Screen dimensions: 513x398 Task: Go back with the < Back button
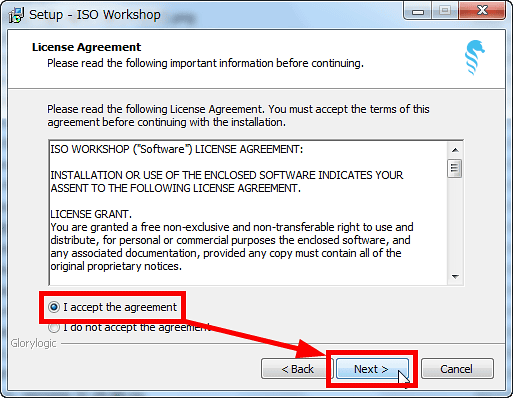[297, 369]
